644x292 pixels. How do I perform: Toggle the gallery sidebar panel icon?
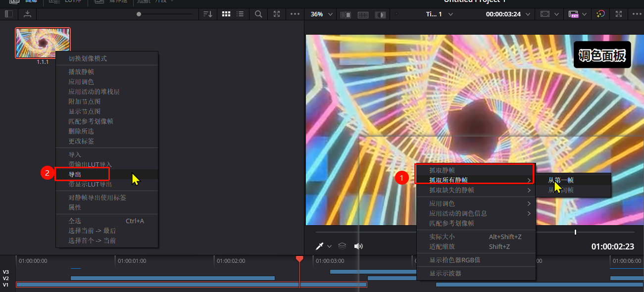click(8, 14)
